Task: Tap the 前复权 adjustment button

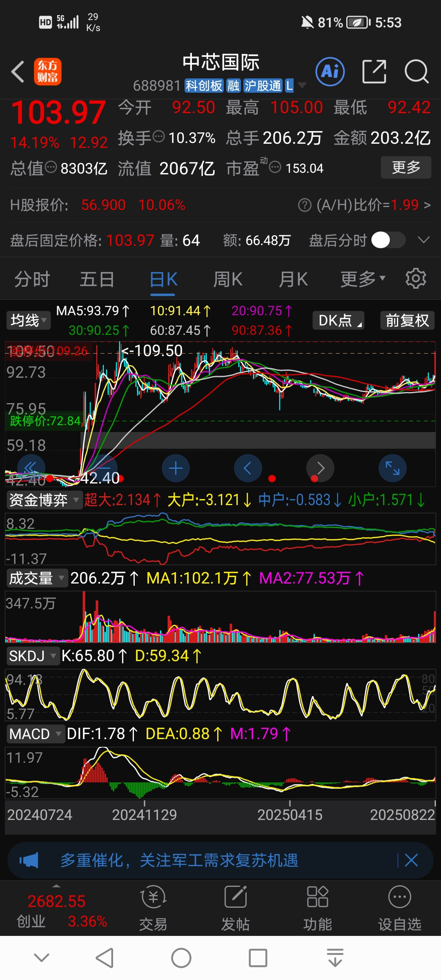Action: (407, 321)
